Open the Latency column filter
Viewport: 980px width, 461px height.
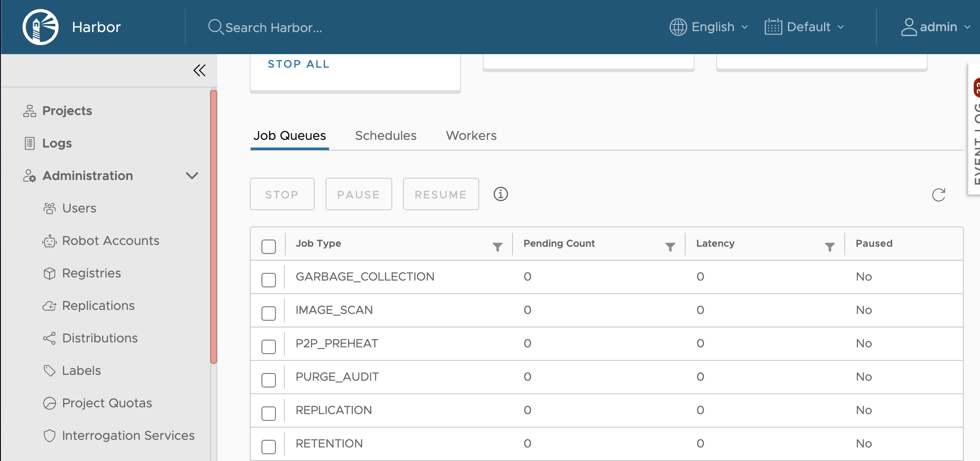click(829, 247)
